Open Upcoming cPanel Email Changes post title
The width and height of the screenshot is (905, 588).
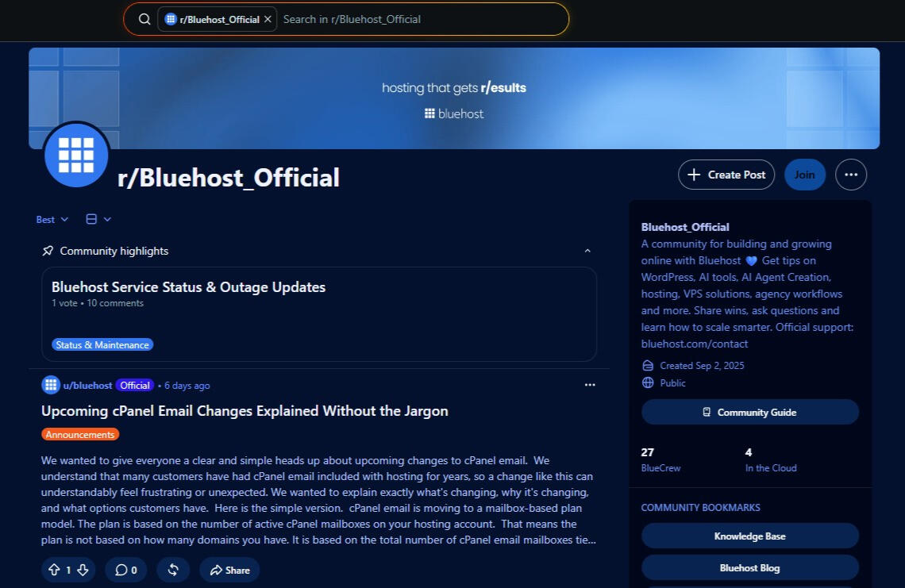pyautogui.click(x=245, y=411)
